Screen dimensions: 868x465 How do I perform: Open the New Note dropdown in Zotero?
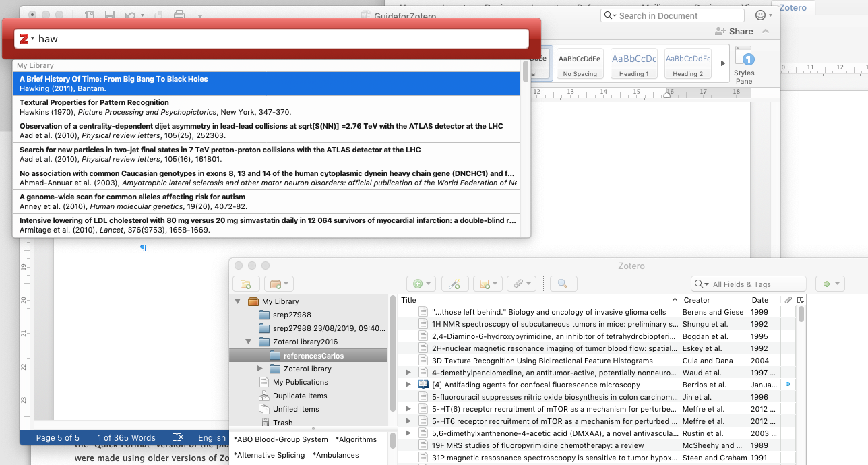tap(487, 284)
